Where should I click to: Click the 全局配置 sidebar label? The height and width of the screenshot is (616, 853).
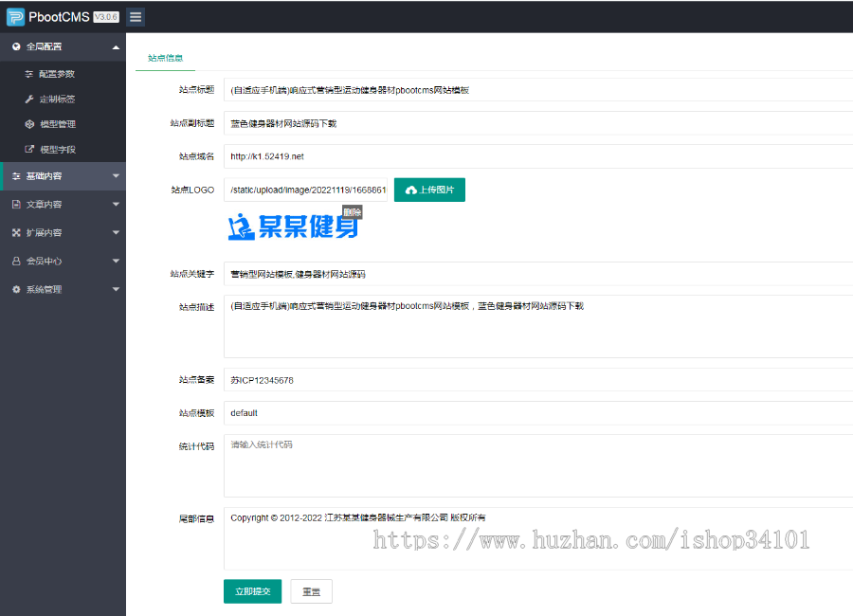(x=44, y=46)
